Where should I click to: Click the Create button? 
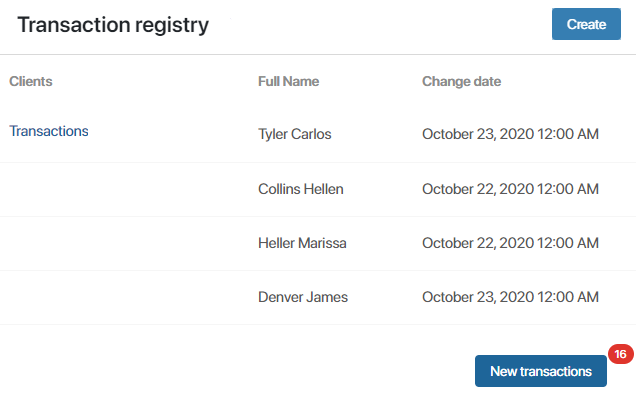(586, 24)
